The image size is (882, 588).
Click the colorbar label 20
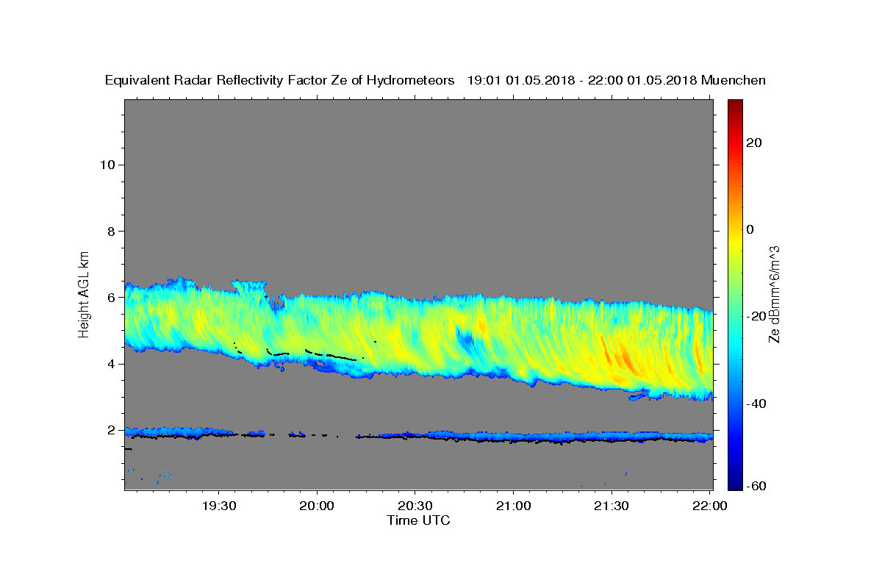coord(756,143)
